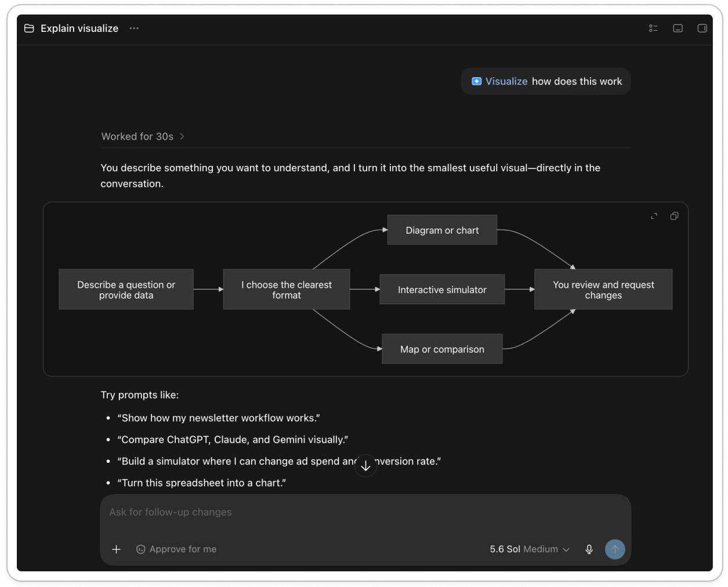728x587 pixels.
Task: Send message with the up-arrow button
Action: click(x=615, y=549)
